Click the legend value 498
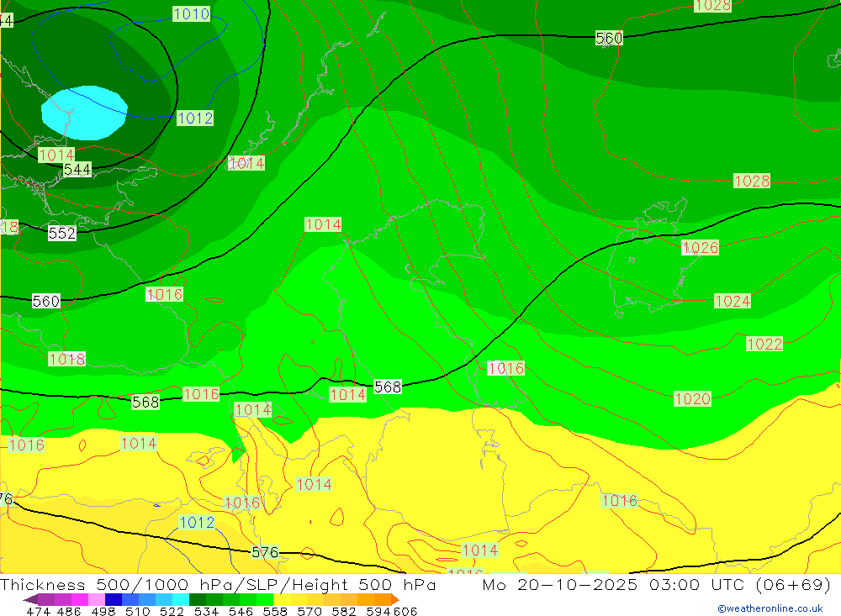This screenshot has height=616, width=841. [103, 611]
